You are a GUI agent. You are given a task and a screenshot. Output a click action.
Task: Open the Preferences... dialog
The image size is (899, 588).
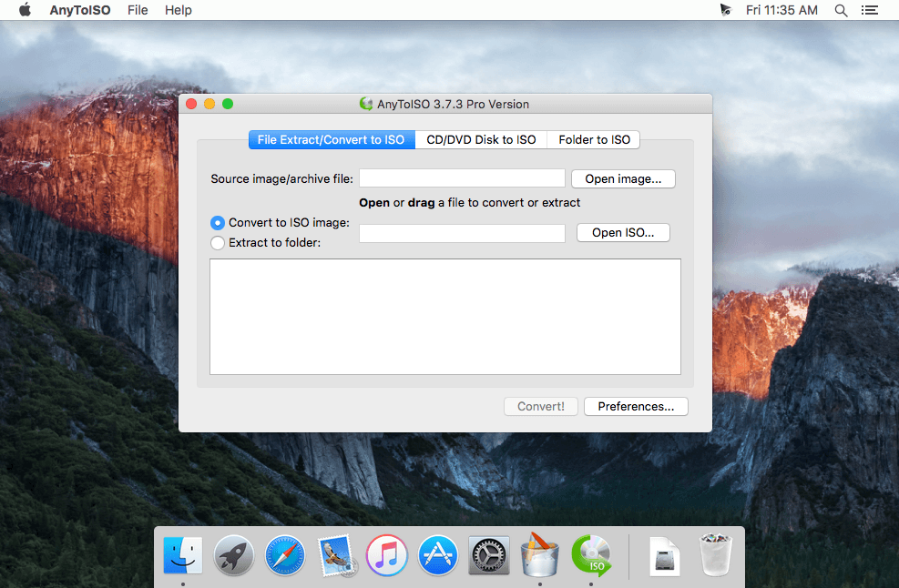coord(636,406)
